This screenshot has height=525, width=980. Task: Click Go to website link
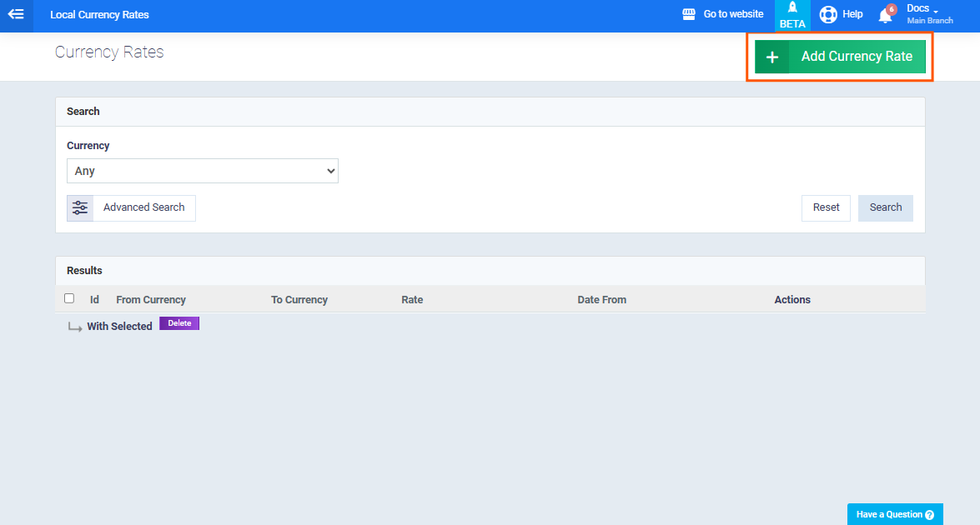pos(733,14)
